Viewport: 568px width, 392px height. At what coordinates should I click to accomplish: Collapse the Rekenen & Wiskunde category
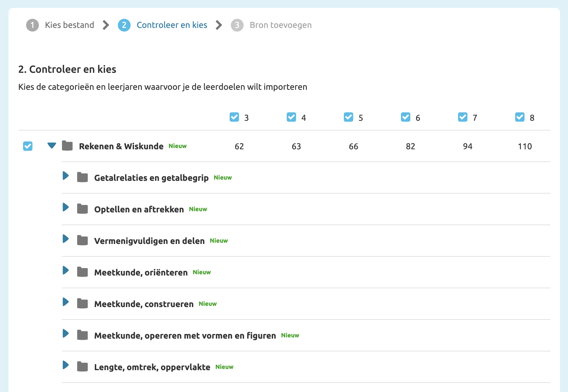[52, 146]
